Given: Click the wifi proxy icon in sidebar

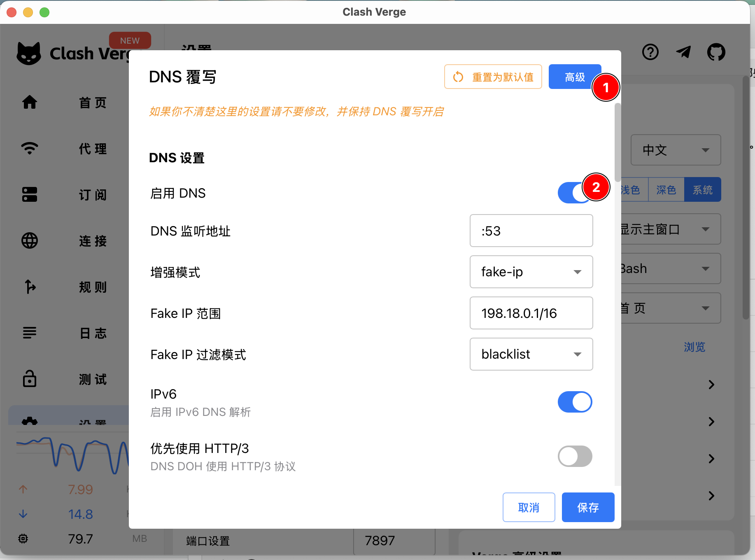Looking at the screenshot, I should 30,148.
